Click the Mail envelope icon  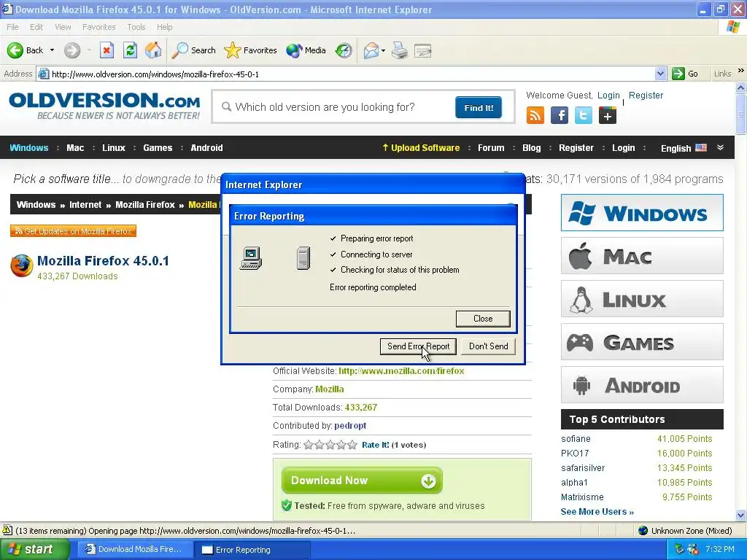(371, 50)
